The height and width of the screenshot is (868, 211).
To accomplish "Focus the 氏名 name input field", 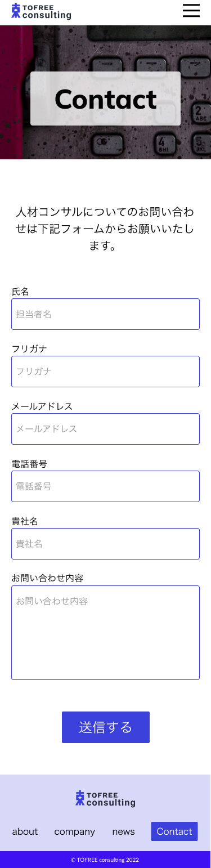I will click(105, 314).
